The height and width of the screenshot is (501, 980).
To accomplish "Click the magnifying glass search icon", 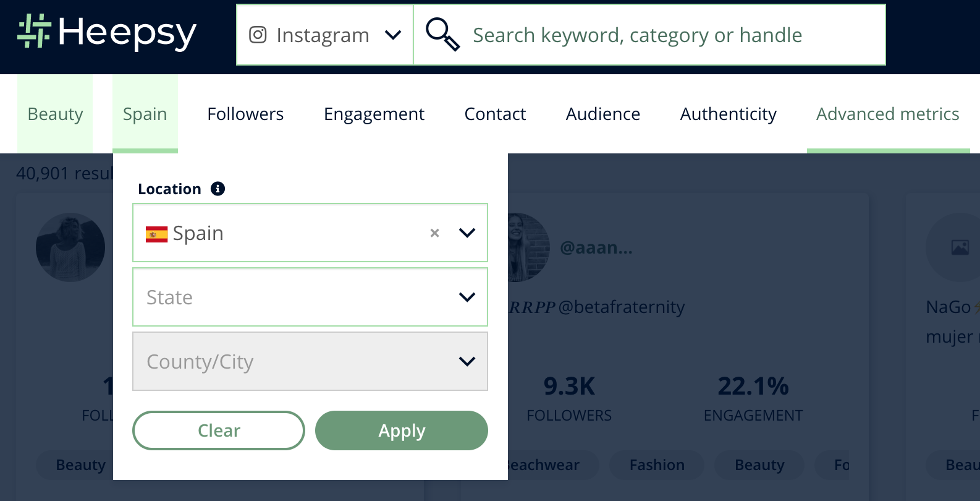I will (x=442, y=35).
